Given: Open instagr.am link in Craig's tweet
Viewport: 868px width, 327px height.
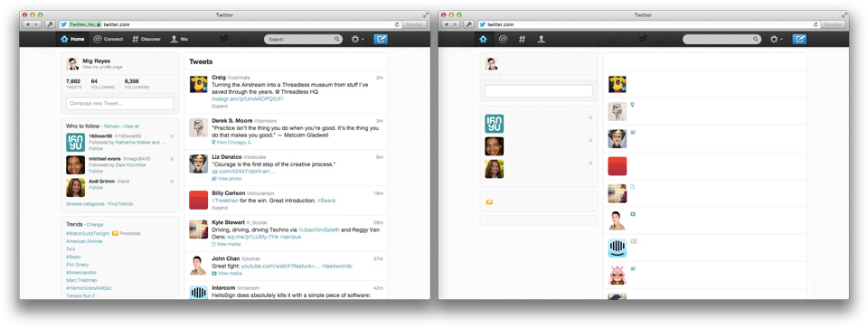Looking at the screenshot, I should pyautogui.click(x=248, y=99).
